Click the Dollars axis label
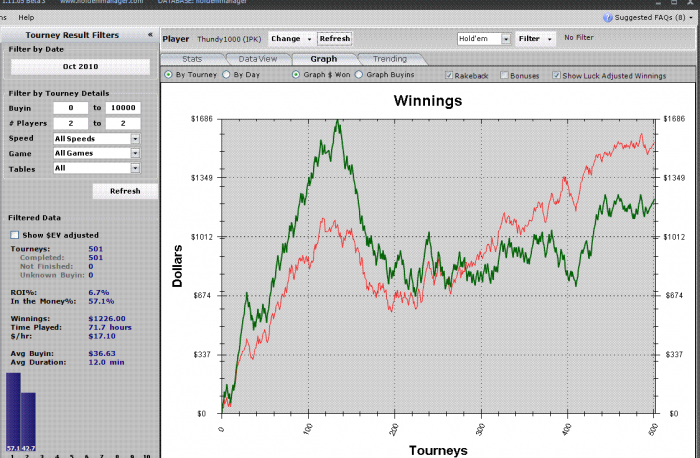This screenshot has width=700, height=458. coord(178,266)
